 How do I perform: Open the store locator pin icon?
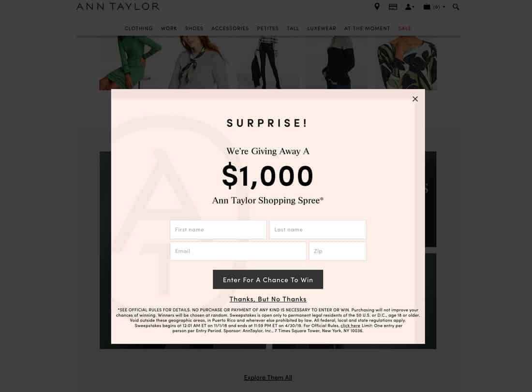coord(377,7)
